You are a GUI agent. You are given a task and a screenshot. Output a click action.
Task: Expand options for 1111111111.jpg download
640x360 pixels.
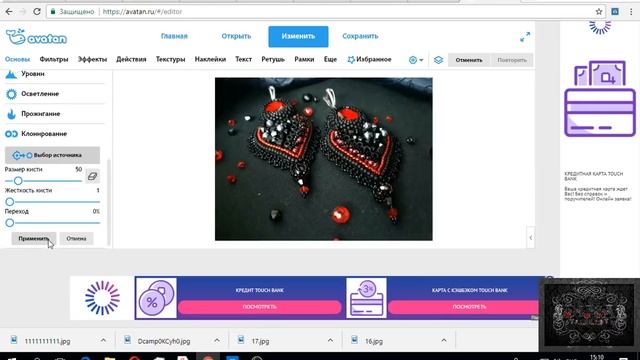pos(103,340)
